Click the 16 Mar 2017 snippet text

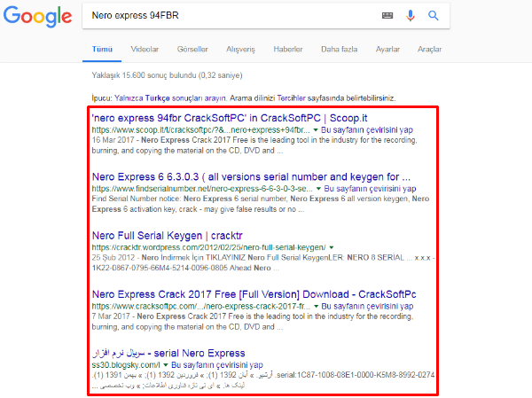[x=254, y=145]
